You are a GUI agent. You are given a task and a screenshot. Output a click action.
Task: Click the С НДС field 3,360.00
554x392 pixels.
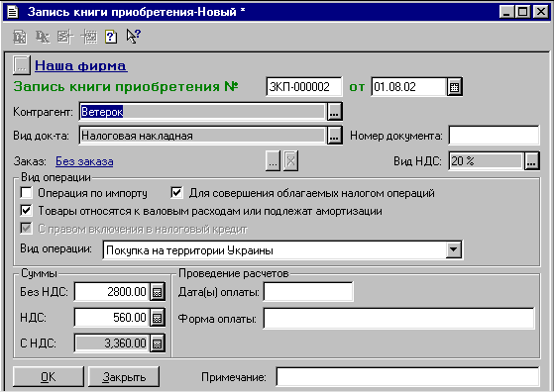[x=112, y=343]
